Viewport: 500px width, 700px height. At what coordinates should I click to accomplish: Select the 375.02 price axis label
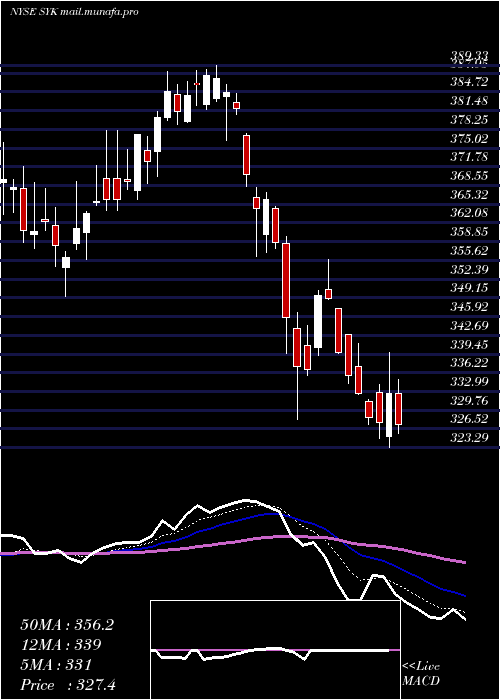(x=469, y=138)
